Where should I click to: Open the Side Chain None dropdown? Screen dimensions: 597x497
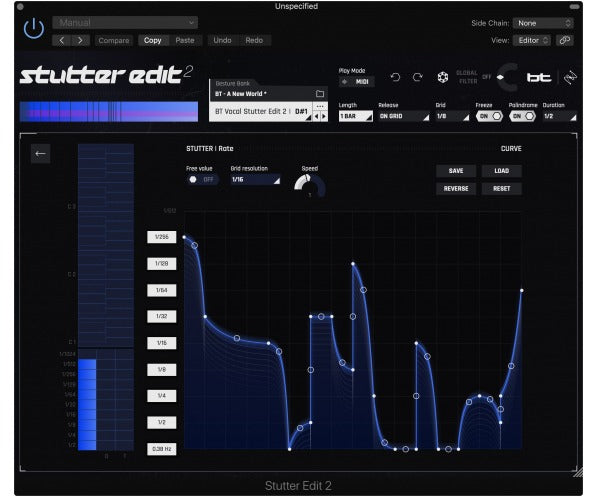point(543,23)
